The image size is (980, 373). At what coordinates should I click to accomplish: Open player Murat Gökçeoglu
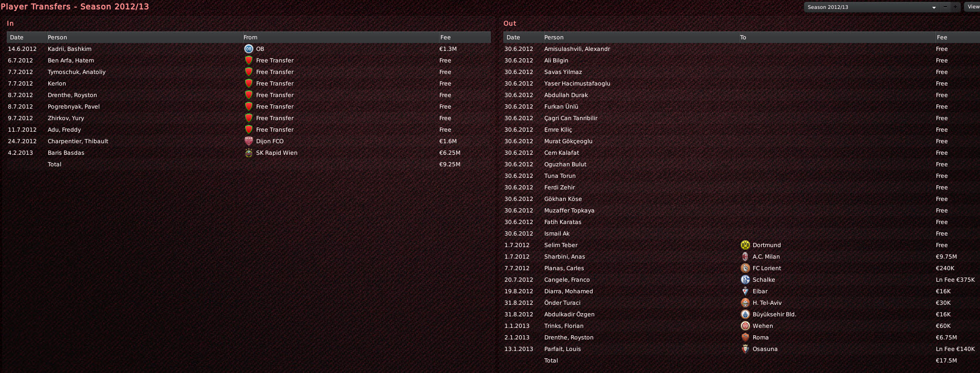pos(568,141)
